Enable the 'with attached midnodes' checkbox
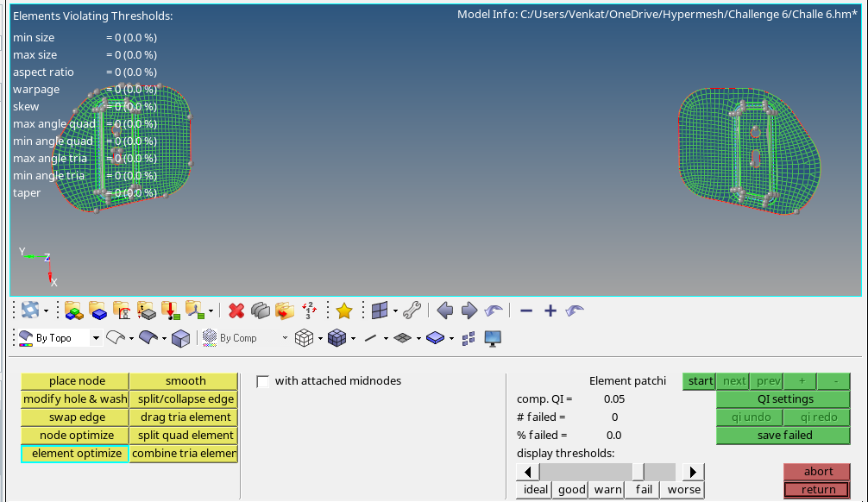 [x=263, y=380]
